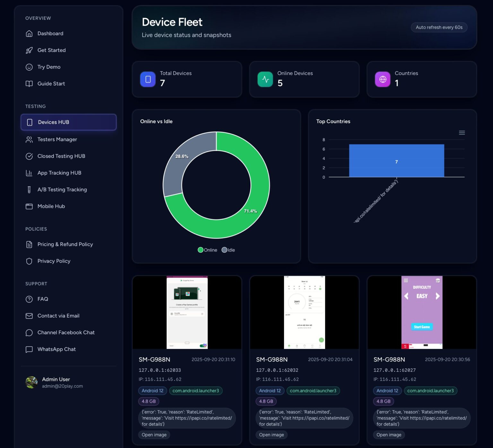Click the Difficulty Easy game screenshot thumbnail
The width and height of the screenshot is (493, 448).
click(422, 312)
